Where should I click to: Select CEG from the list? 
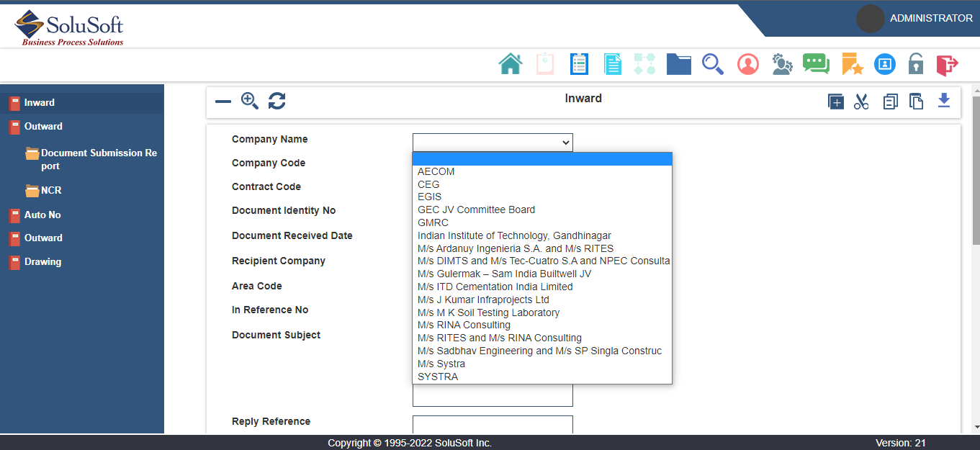(x=542, y=184)
